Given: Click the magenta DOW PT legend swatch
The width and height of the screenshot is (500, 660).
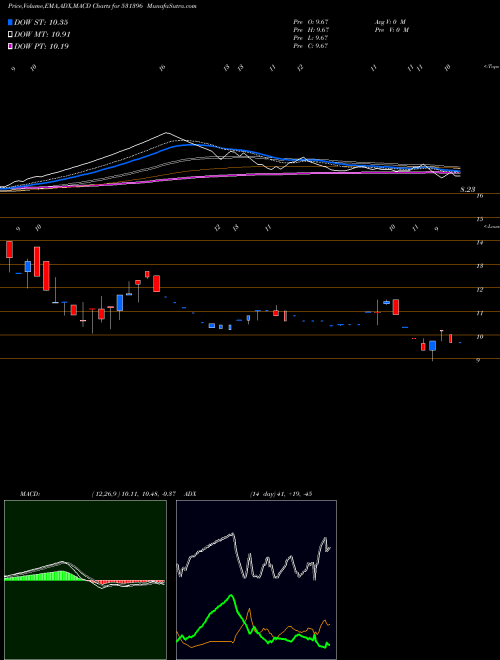Looking at the screenshot, I should tap(10, 46).
